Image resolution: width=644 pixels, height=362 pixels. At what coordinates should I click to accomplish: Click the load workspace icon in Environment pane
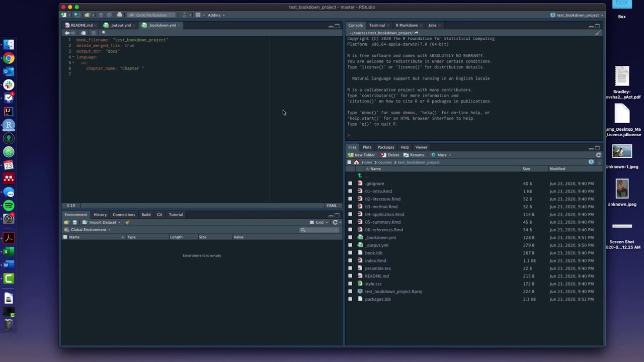click(66, 222)
